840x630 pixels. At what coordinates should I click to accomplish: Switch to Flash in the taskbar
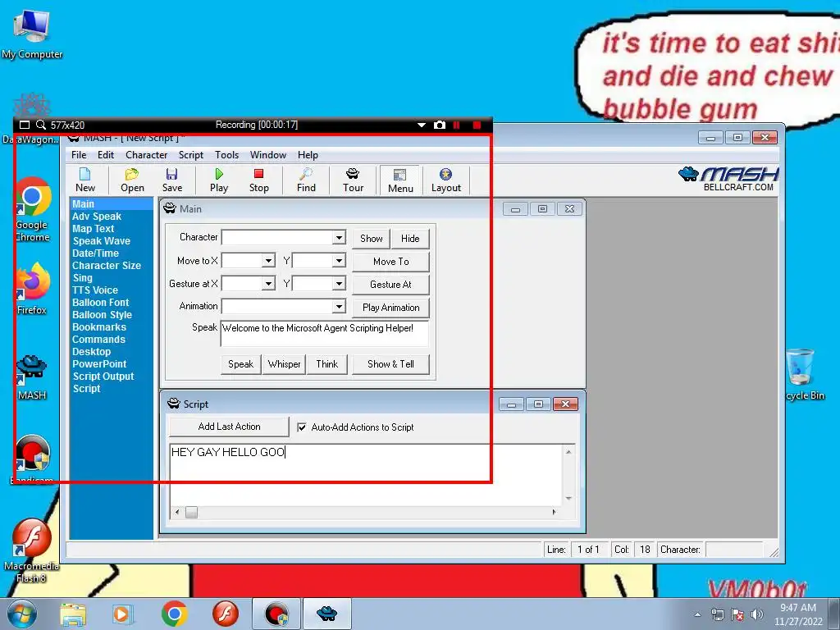coord(225,614)
